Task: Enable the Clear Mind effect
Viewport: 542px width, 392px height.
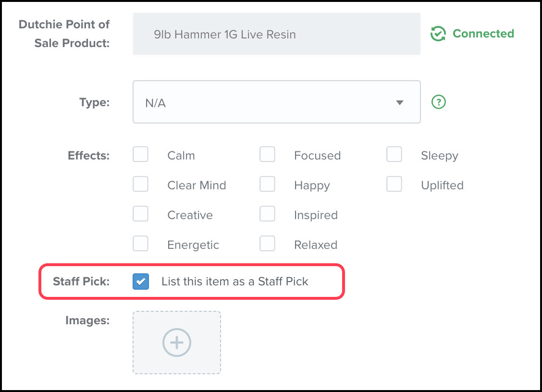Action: click(x=140, y=184)
